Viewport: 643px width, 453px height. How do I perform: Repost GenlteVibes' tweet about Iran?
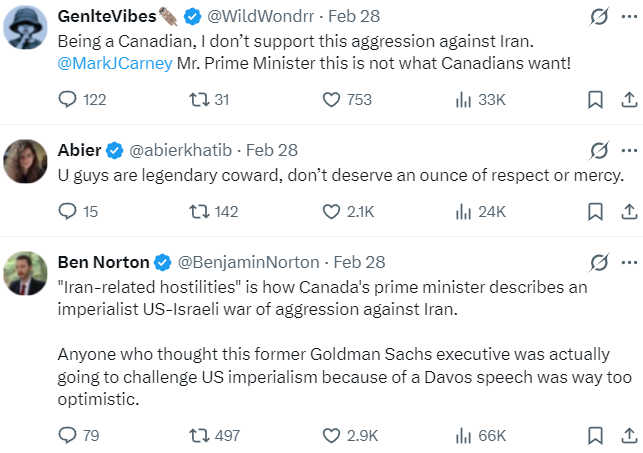pyautogui.click(x=196, y=99)
